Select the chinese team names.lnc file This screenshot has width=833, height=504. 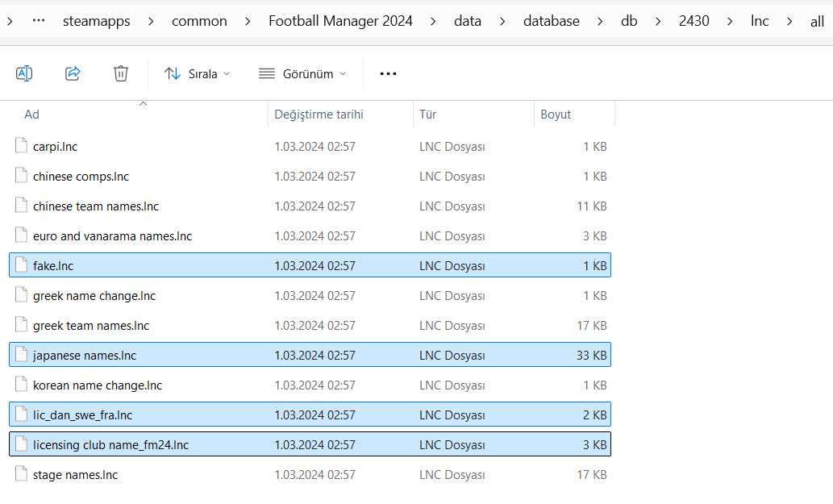click(96, 206)
